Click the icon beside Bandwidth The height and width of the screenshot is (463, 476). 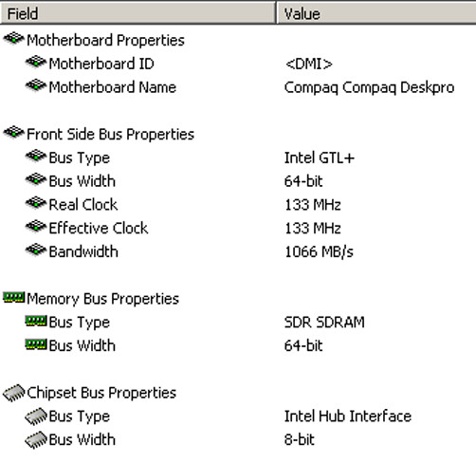(x=36, y=250)
